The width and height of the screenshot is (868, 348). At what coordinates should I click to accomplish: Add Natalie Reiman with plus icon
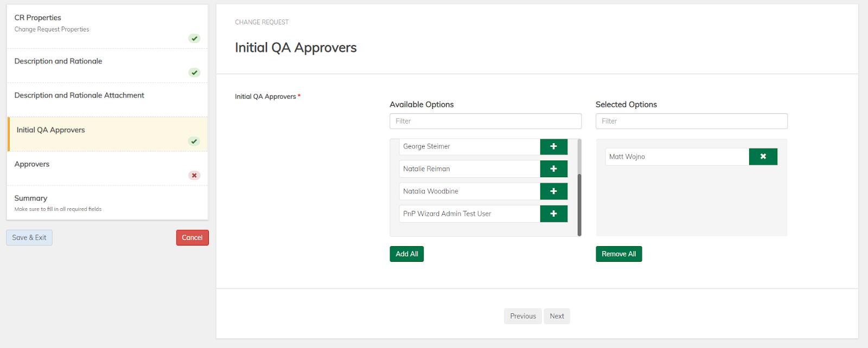553,169
